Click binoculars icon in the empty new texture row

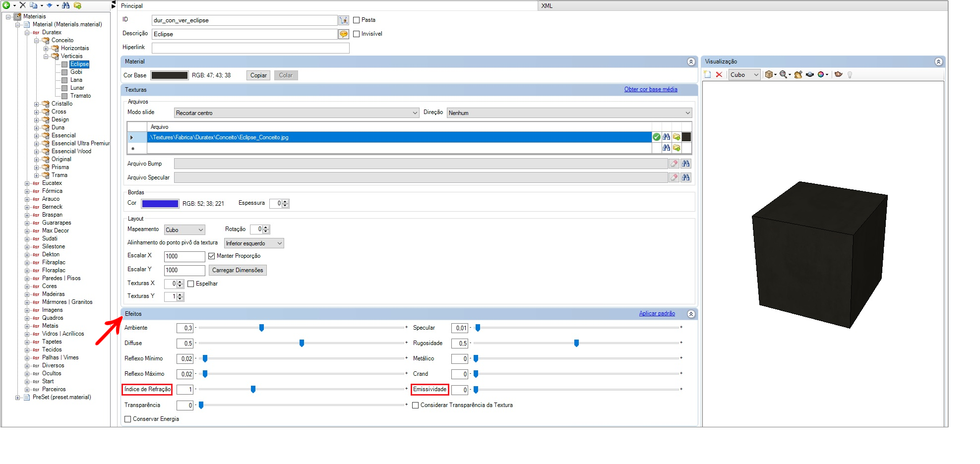point(667,148)
